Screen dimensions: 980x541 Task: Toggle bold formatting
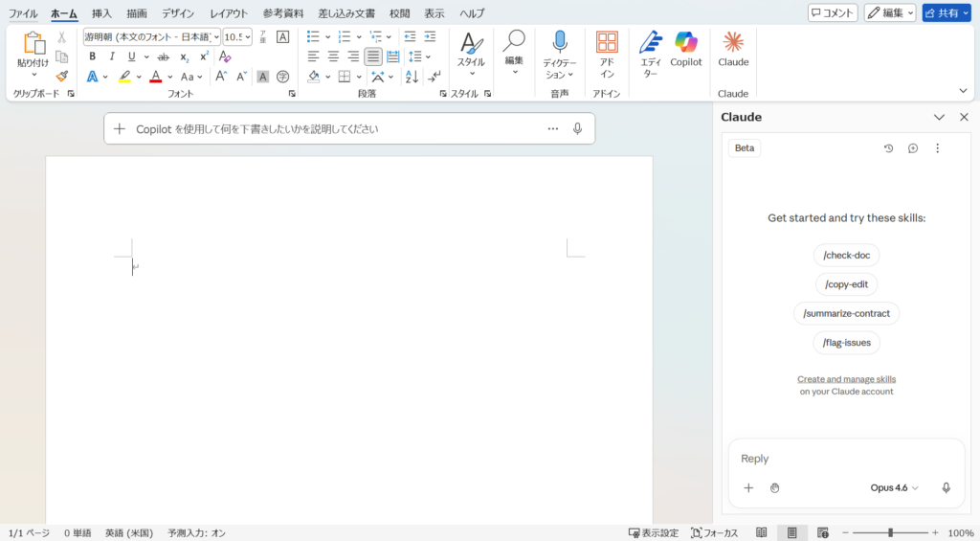tap(92, 56)
